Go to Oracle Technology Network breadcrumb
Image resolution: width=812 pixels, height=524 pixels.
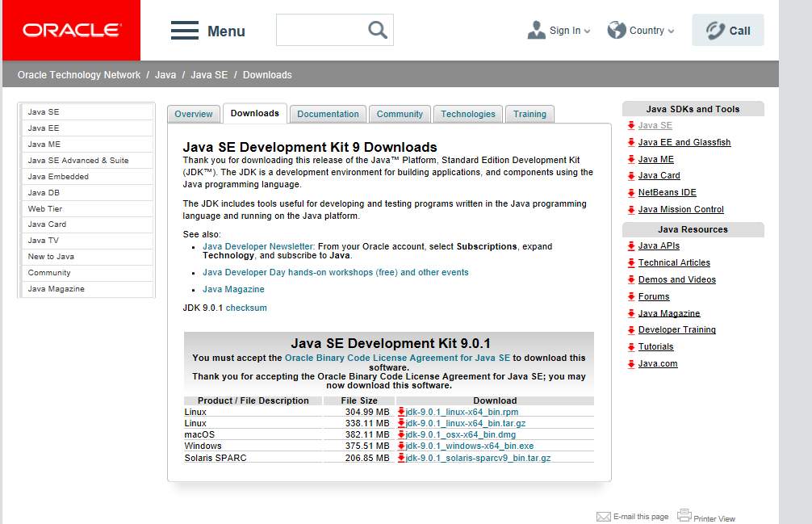[x=79, y=75]
